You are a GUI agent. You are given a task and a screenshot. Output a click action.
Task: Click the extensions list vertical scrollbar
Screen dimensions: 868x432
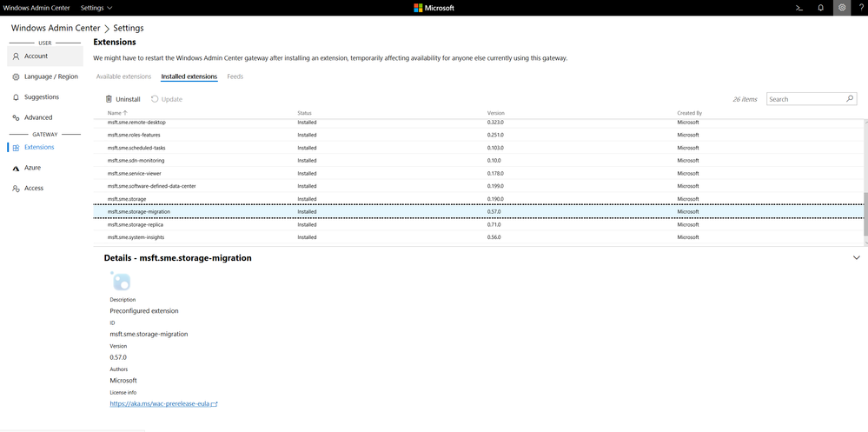pyautogui.click(x=865, y=213)
